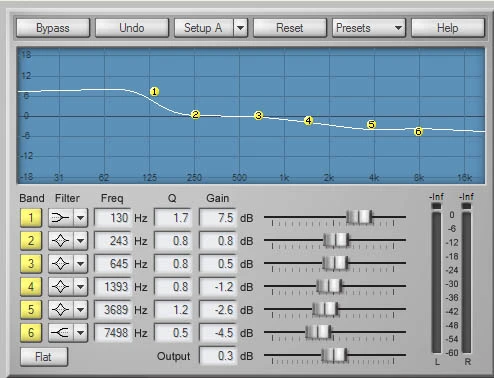
Task: Click band 5 frequency field 3689 Hz
Action: pyautogui.click(x=113, y=310)
